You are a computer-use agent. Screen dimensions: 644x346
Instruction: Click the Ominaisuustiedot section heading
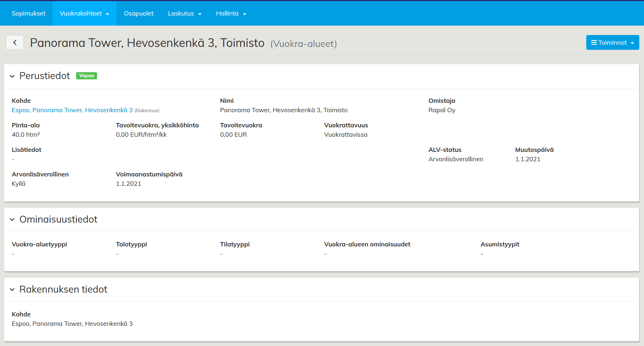coord(58,219)
